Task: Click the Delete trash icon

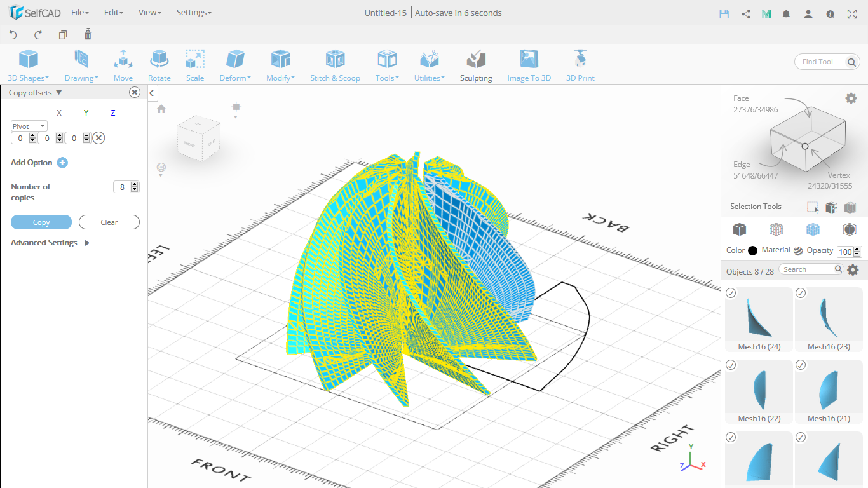Action: [x=88, y=34]
